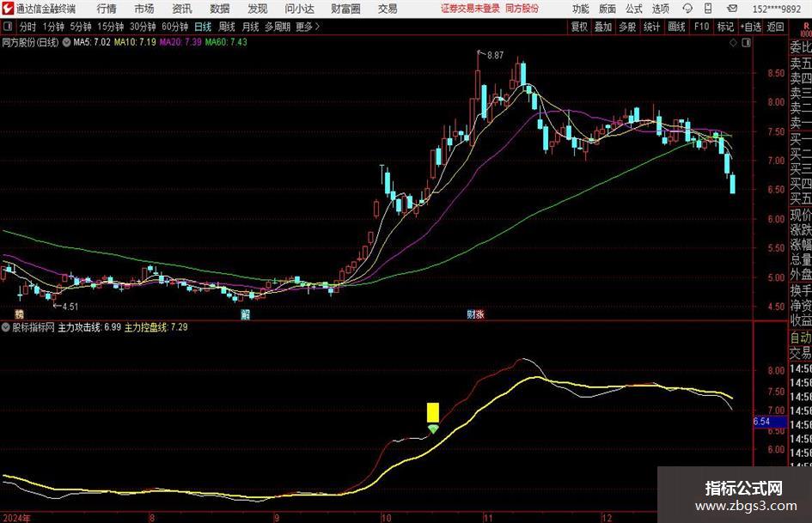The image size is (812, 523).
Task: Click the yellow signal bar in the indicator pane
Action: (433, 413)
